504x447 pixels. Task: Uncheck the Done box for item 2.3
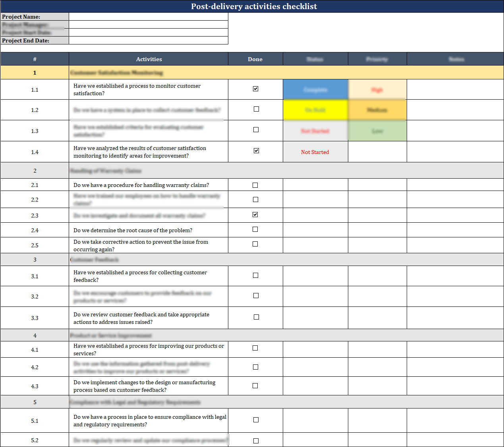click(256, 214)
